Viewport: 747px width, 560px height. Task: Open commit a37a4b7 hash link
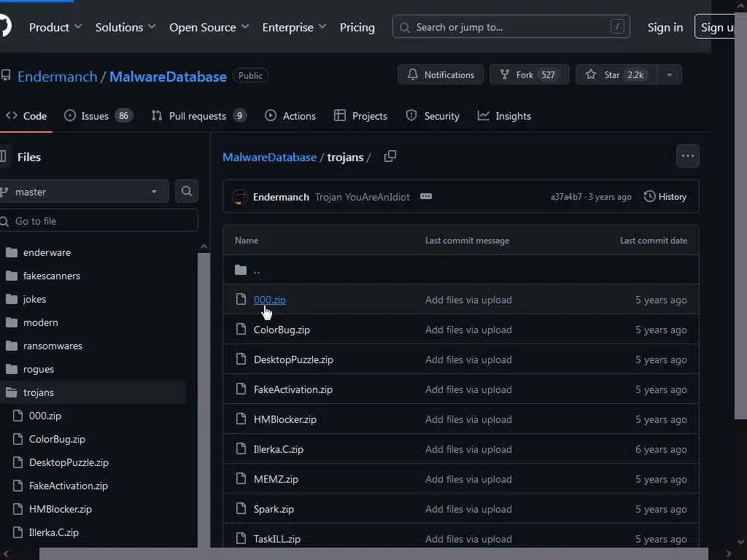click(566, 197)
